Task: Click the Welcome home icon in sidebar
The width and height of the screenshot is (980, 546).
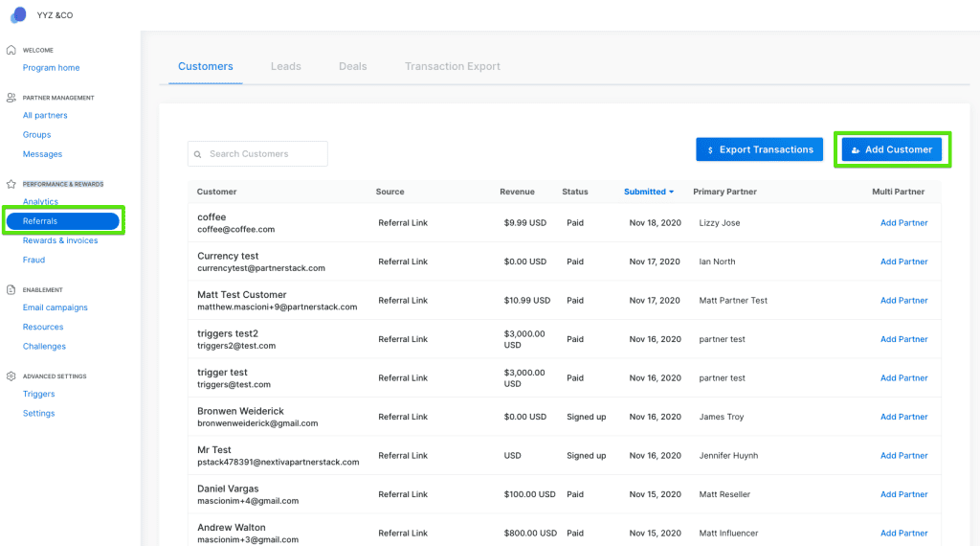Action: click(x=11, y=50)
